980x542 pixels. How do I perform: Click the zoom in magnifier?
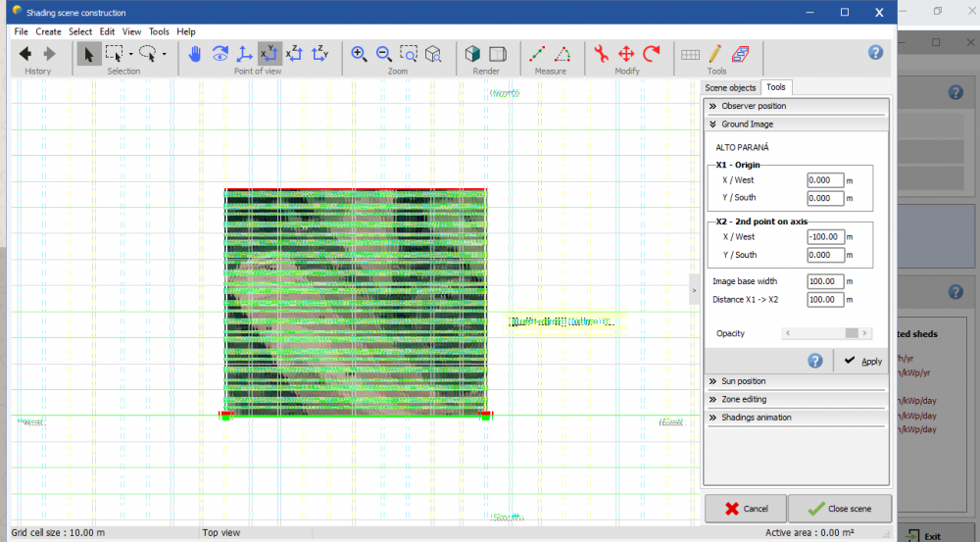click(359, 54)
